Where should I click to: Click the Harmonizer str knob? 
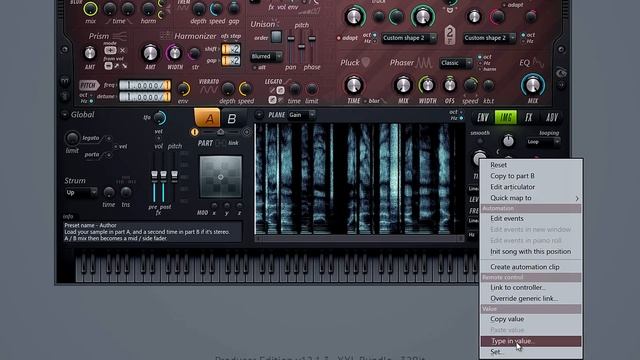[195, 53]
